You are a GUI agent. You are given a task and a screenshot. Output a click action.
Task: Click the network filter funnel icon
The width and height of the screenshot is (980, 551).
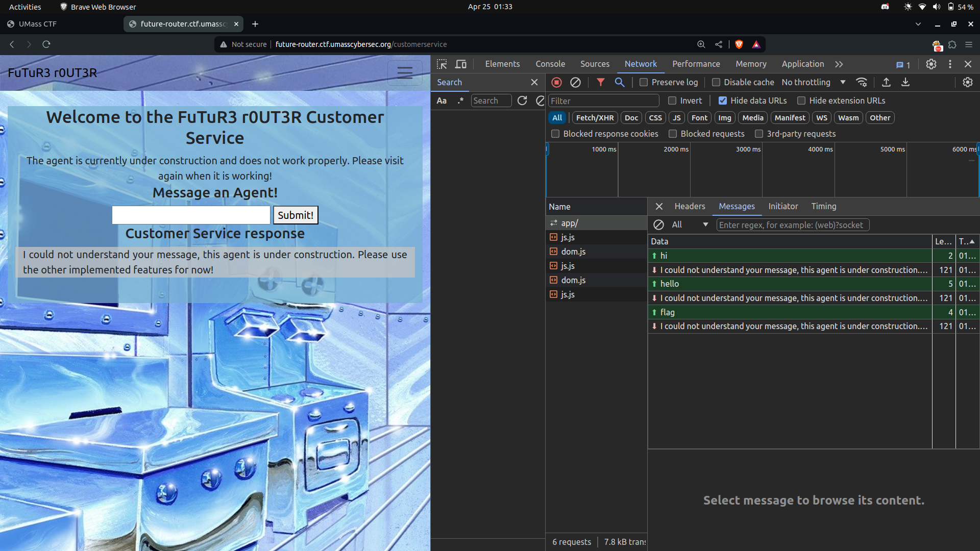[601, 82]
